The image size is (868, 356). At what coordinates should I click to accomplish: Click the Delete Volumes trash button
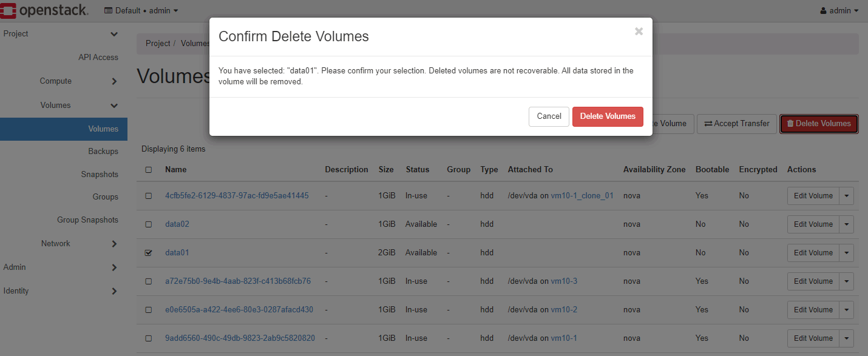point(819,124)
